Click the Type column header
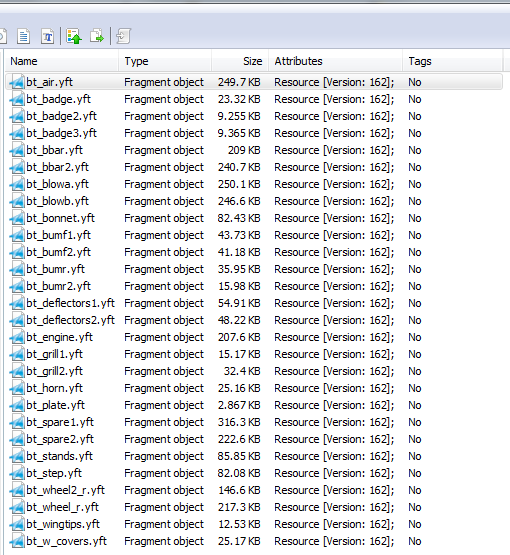Screen dimensions: 510x555 (x=165, y=61)
